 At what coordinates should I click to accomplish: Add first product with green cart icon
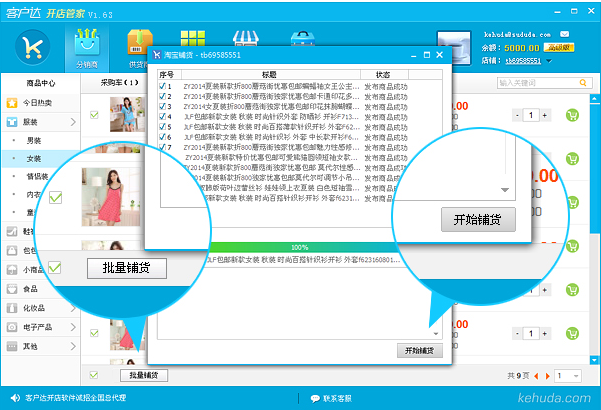(x=572, y=115)
